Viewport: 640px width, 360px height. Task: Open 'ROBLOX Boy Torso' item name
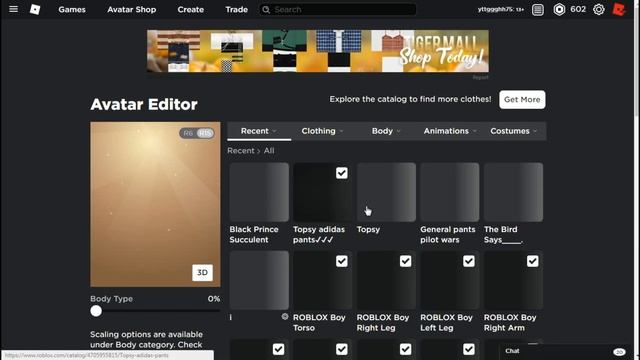[319, 322]
